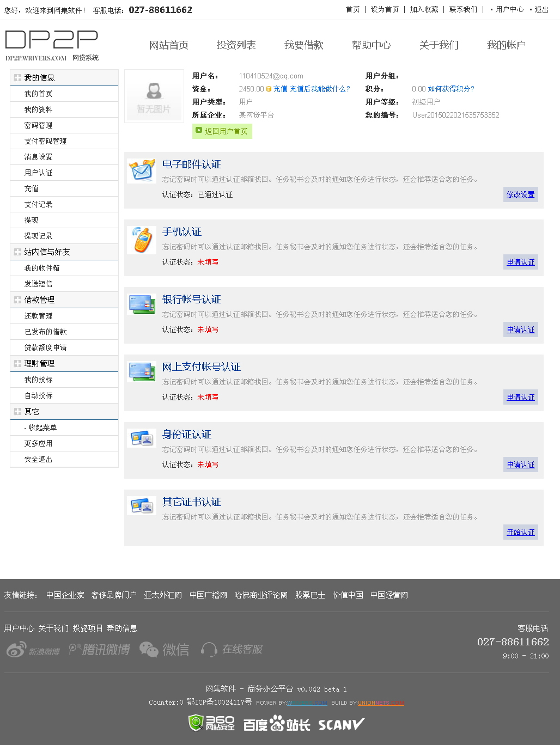560x745 pixels.
Task: Go to 帮助中心 in the top navigation
Action: point(371,45)
